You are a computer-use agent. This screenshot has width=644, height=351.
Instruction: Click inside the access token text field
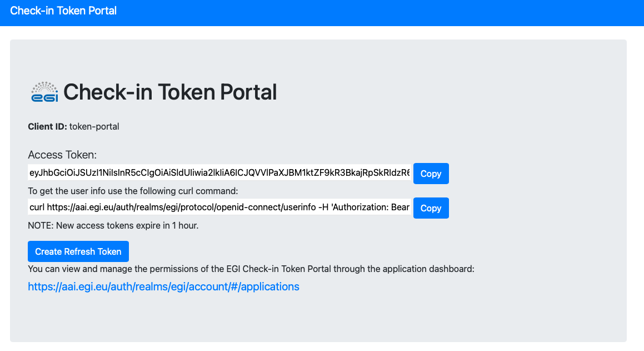(219, 173)
